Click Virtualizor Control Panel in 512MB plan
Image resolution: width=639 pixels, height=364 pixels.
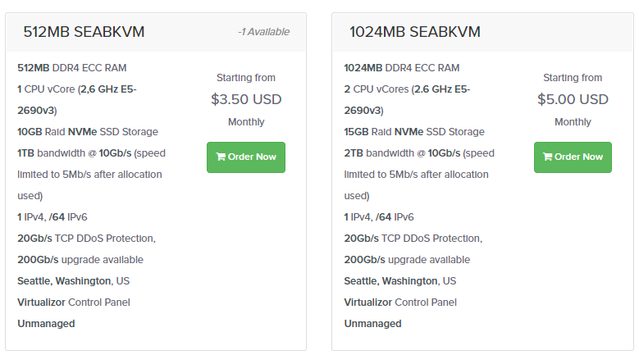(74, 303)
